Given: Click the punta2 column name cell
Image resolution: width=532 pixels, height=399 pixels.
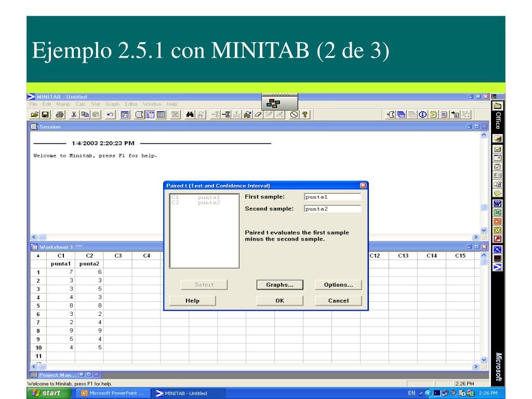Looking at the screenshot, I should point(89,263).
